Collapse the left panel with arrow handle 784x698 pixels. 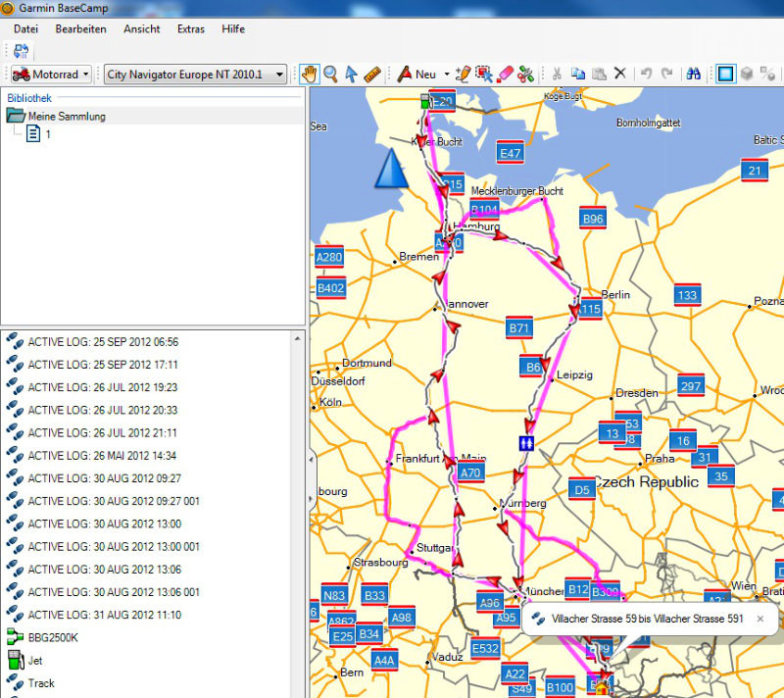click(x=312, y=459)
